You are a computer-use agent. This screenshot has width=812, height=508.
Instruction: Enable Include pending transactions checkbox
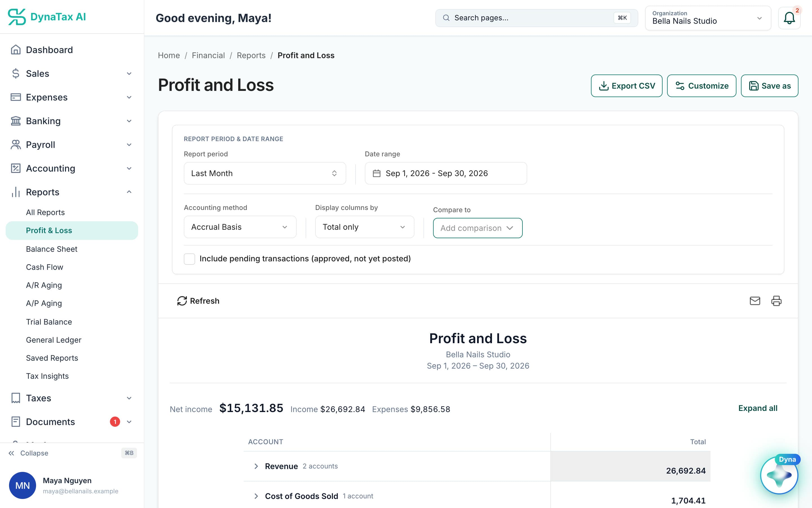pyautogui.click(x=189, y=259)
